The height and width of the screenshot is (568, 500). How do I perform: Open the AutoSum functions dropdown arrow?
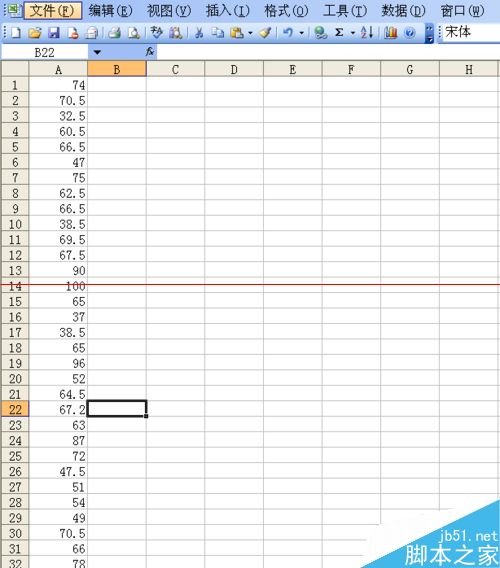pos(353,33)
